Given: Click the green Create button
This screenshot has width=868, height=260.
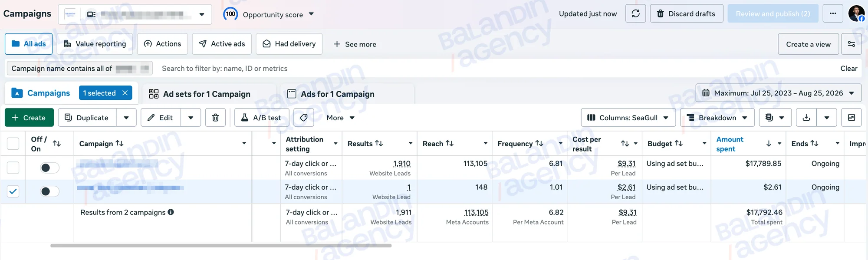Looking at the screenshot, I should tap(29, 118).
